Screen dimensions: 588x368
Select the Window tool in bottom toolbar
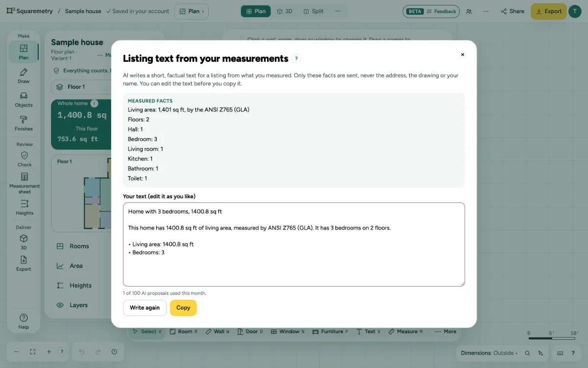pyautogui.click(x=288, y=332)
